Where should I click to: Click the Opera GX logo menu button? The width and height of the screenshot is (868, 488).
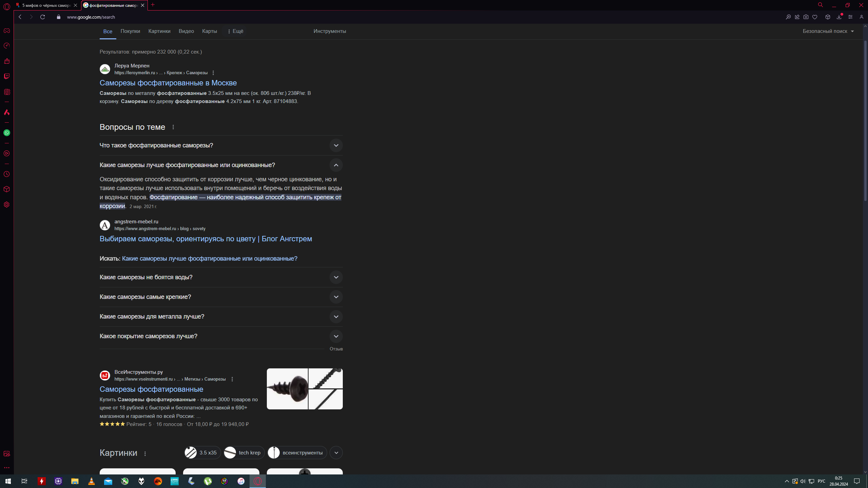pos(7,6)
